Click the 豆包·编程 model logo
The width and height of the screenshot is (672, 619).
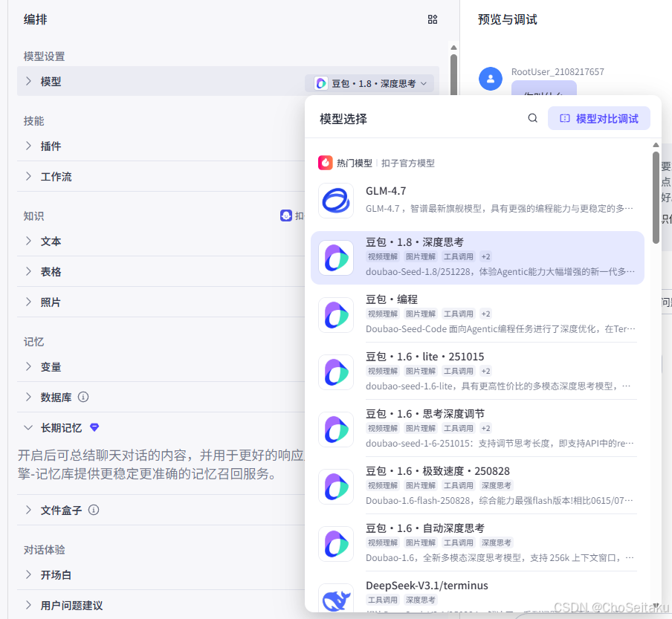coord(336,315)
